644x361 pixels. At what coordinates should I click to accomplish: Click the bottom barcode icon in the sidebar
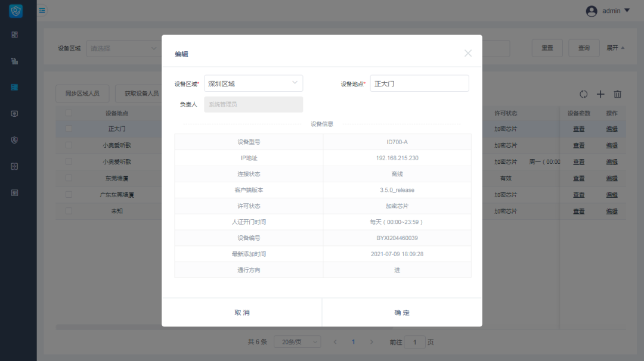tap(15, 192)
